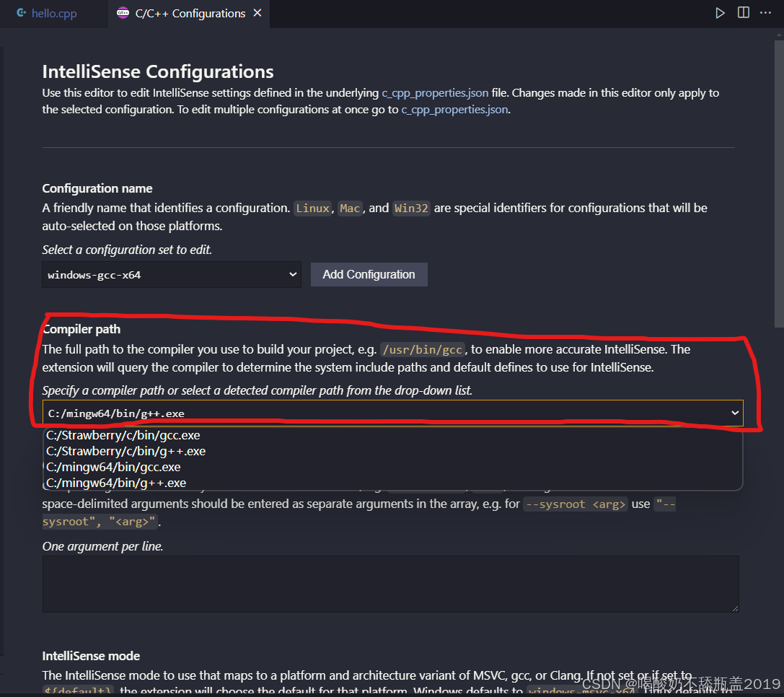Click the --sysroot <arg> code example
This screenshot has width=784, height=697.
[x=576, y=504]
